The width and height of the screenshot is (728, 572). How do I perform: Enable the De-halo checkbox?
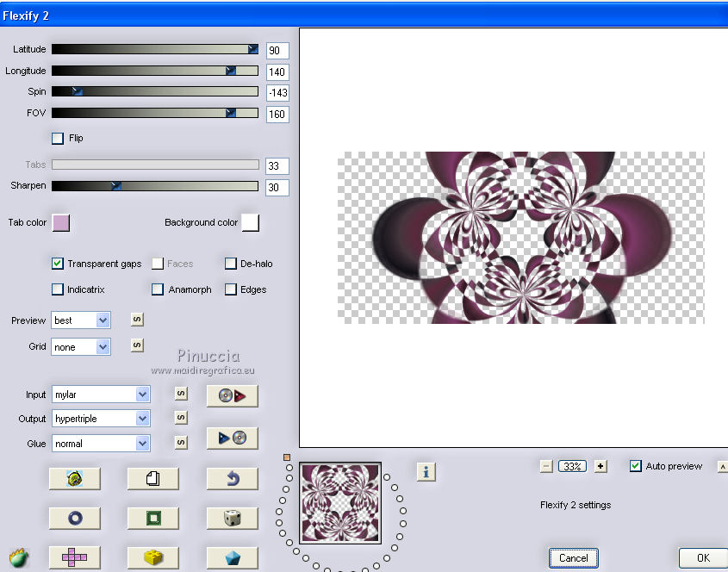[231, 264]
